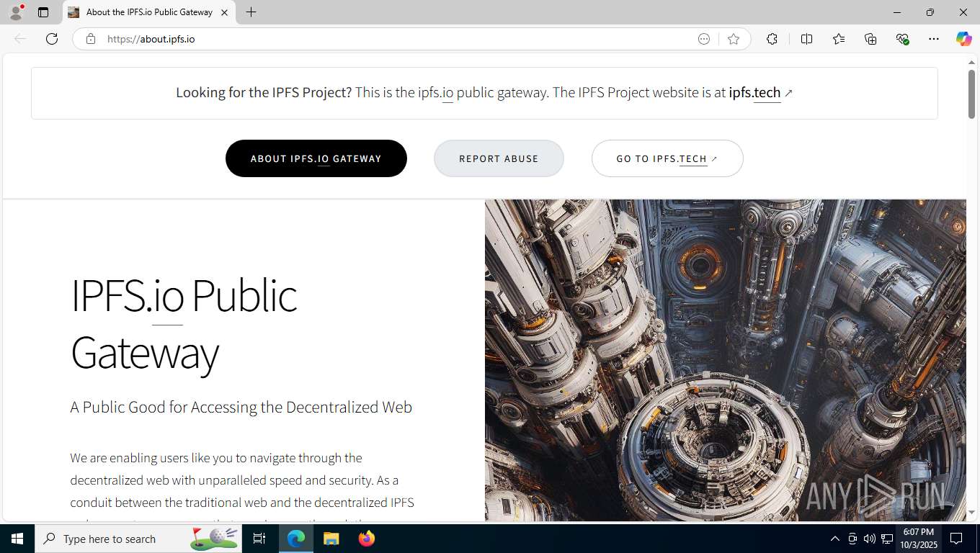Click the 'A Public Good for Accessing the Decentralized Web' text
Image resolution: width=980 pixels, height=553 pixels.
pos(241,407)
